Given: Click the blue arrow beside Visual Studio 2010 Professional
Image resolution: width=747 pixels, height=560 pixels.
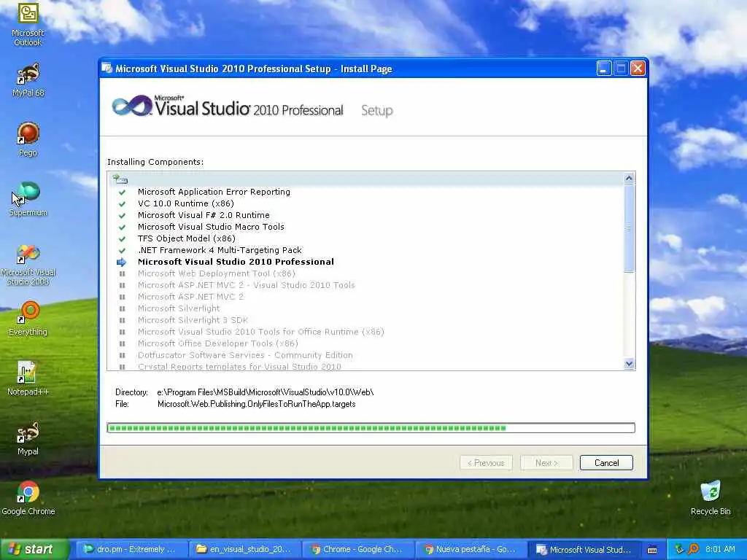Looking at the screenshot, I should pyautogui.click(x=122, y=262).
